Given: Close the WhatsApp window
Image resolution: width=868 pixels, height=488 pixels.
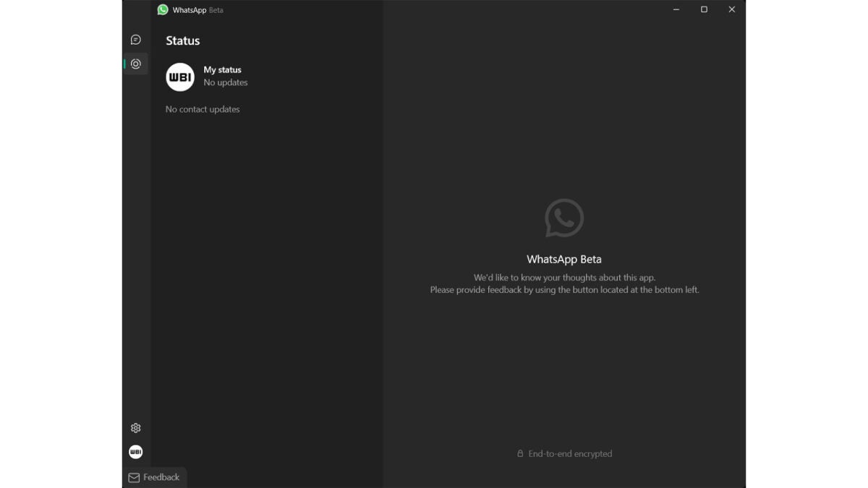Looking at the screenshot, I should tap(732, 9).
